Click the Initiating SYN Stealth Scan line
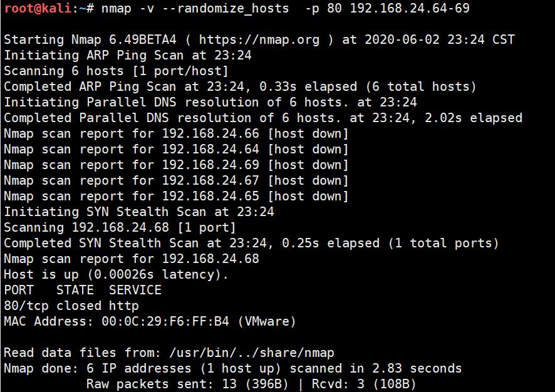This screenshot has height=392, width=555. pyautogui.click(x=139, y=212)
